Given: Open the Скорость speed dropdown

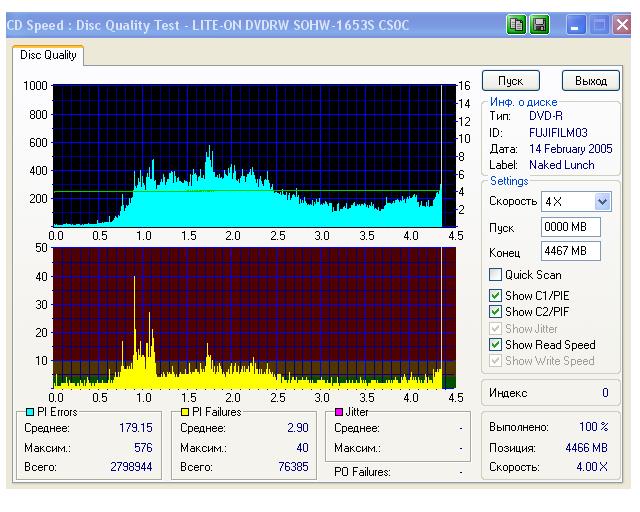Looking at the screenshot, I should (x=601, y=202).
